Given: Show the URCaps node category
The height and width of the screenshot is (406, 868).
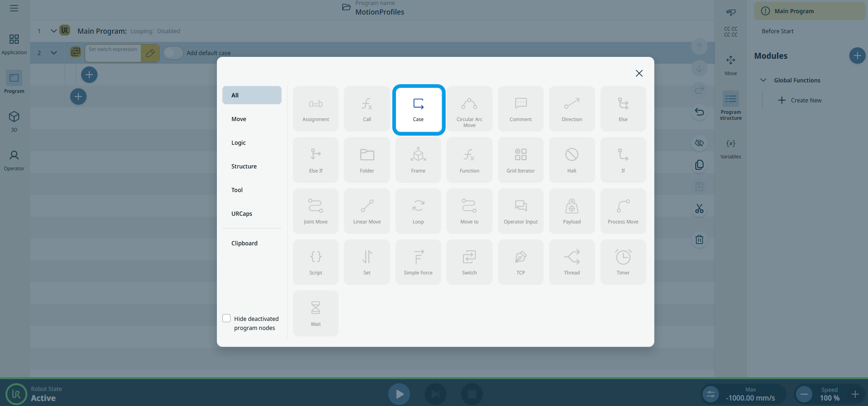Looking at the screenshot, I should (241, 213).
